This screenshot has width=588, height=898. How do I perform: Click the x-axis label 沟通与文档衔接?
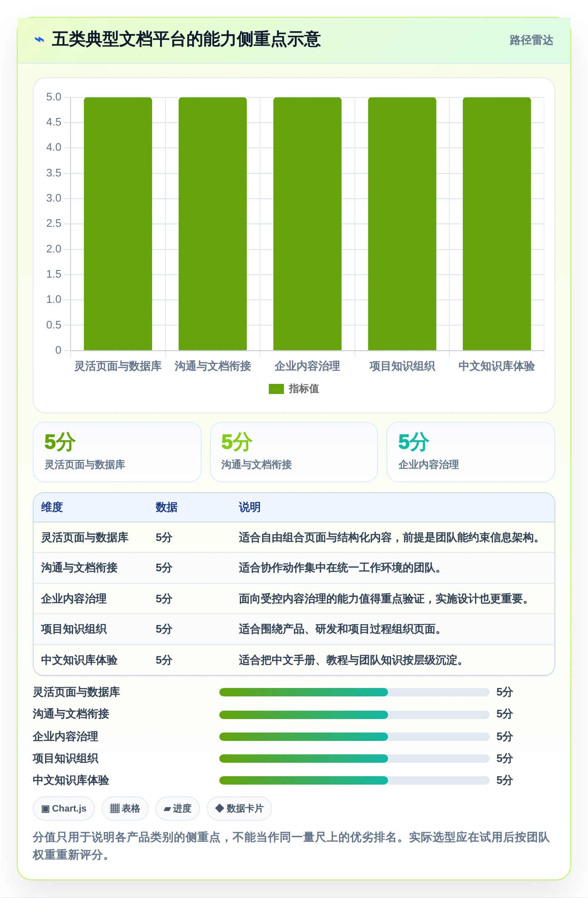[x=213, y=366]
